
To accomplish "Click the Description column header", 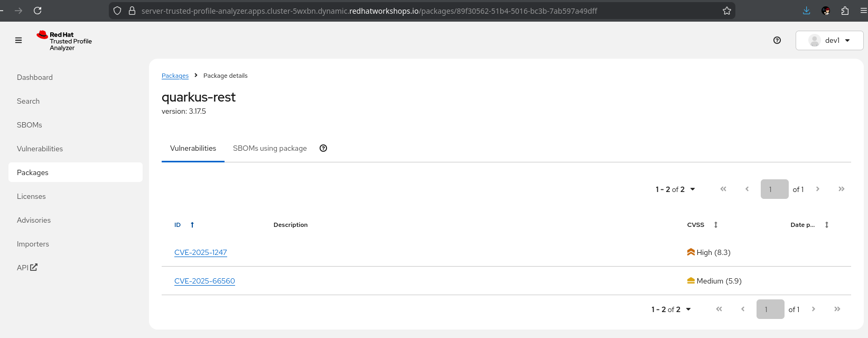I will pyautogui.click(x=291, y=225).
